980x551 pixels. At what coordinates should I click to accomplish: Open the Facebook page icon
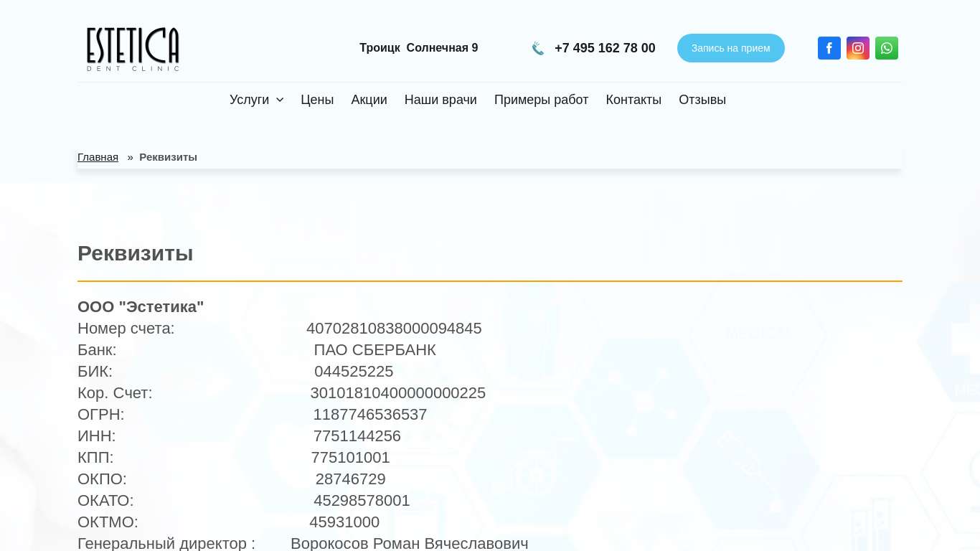point(829,48)
